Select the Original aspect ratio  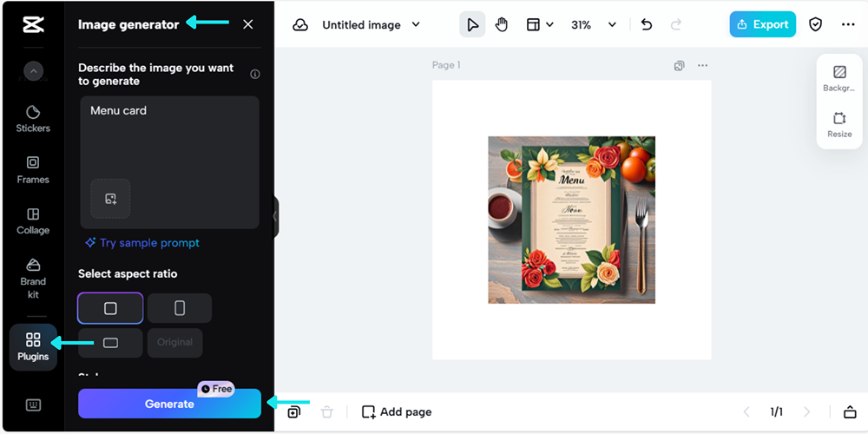(175, 343)
